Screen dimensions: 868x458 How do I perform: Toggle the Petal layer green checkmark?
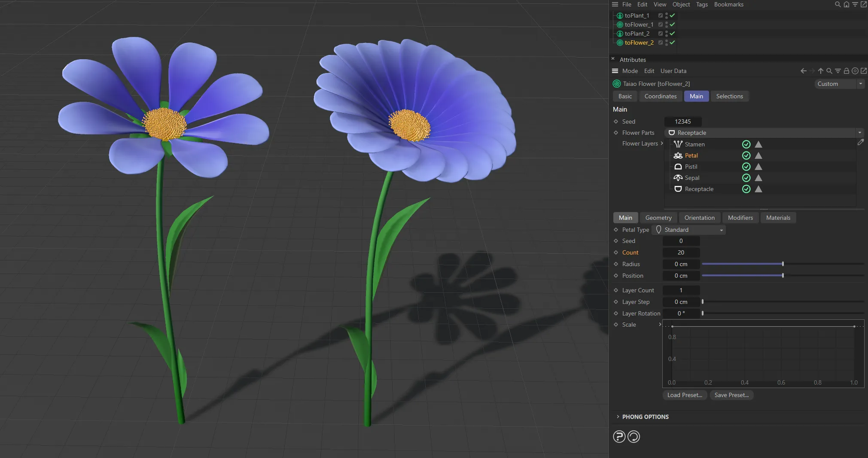point(746,155)
